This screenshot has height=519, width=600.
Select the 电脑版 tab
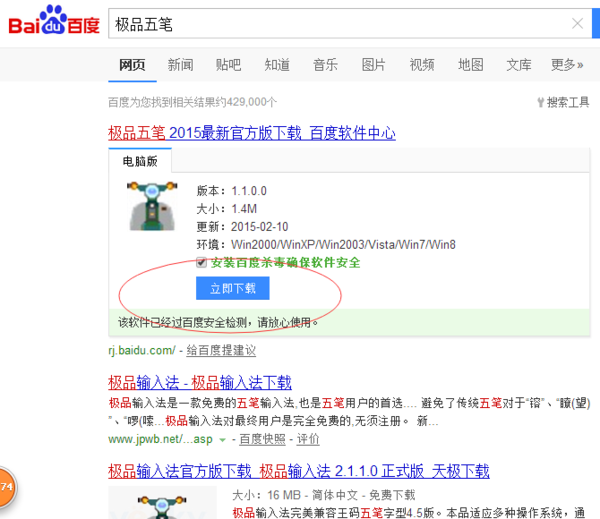tap(140, 161)
